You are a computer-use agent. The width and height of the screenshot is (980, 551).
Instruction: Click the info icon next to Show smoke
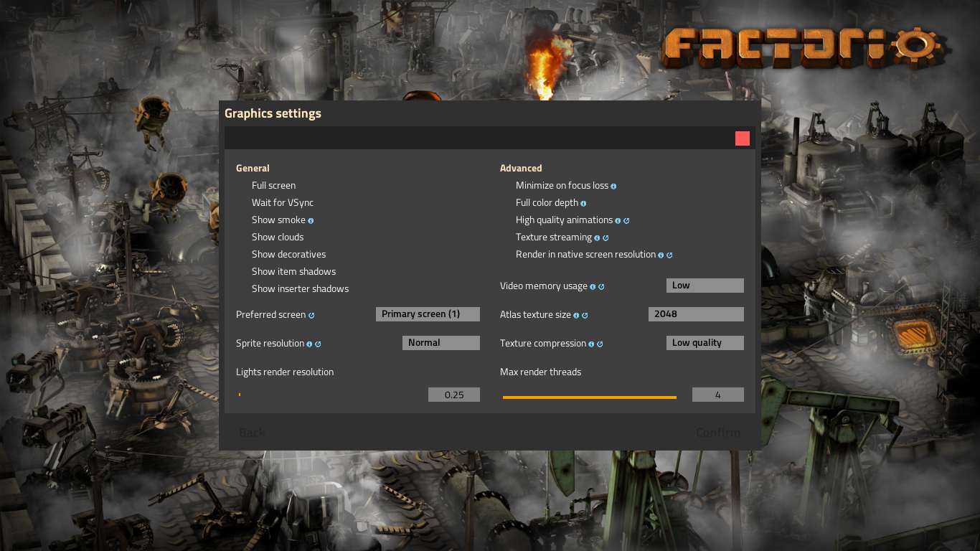[311, 220]
